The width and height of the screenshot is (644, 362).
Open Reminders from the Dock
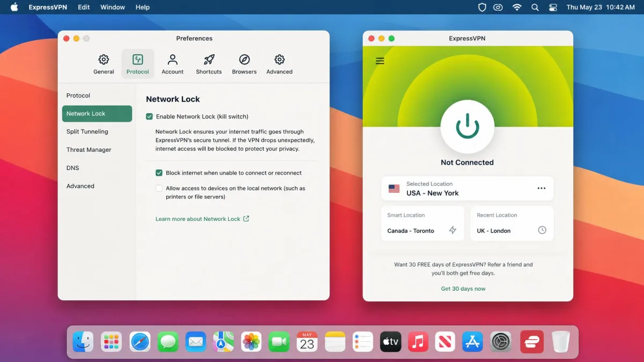[363, 342]
